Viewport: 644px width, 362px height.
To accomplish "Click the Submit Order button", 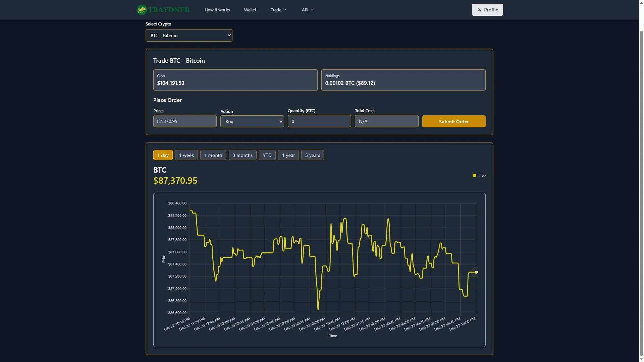I will pyautogui.click(x=454, y=122).
